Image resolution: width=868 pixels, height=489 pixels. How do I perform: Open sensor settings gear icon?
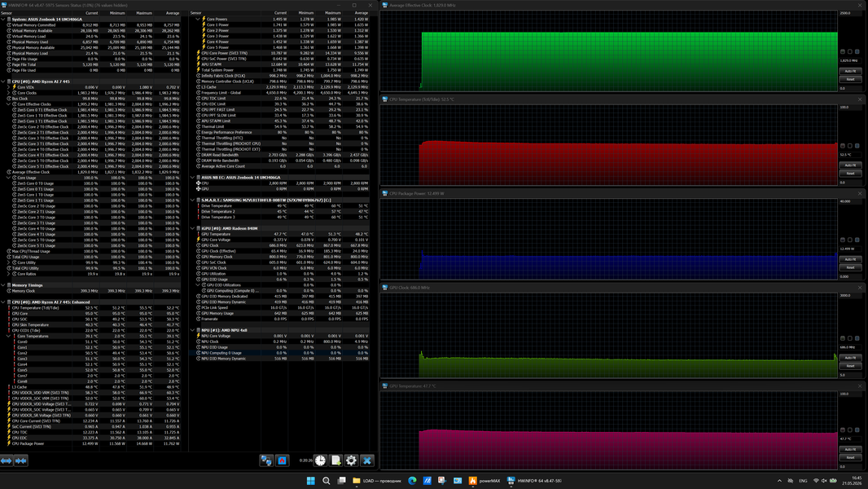(351, 460)
